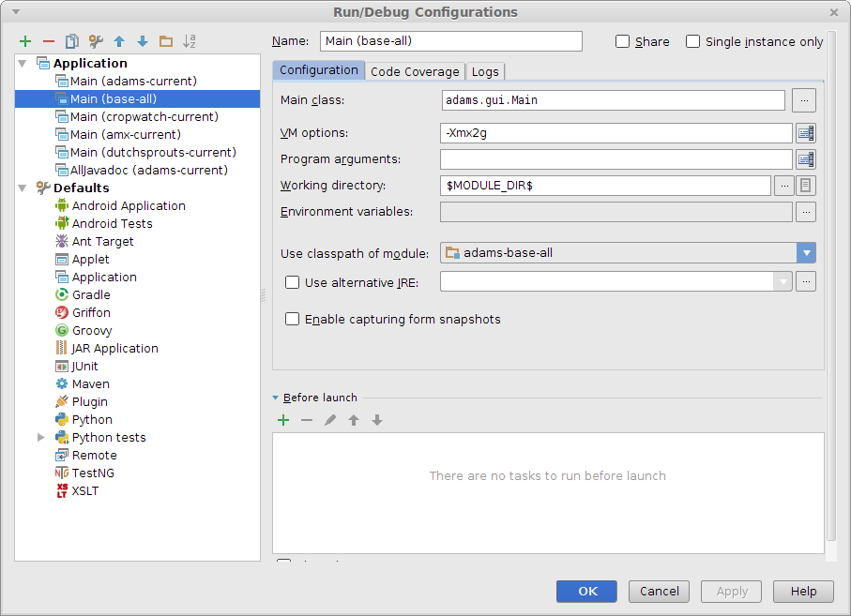Image resolution: width=851 pixels, height=616 pixels.
Task: Collapse the Application tree node
Action: pos(23,64)
